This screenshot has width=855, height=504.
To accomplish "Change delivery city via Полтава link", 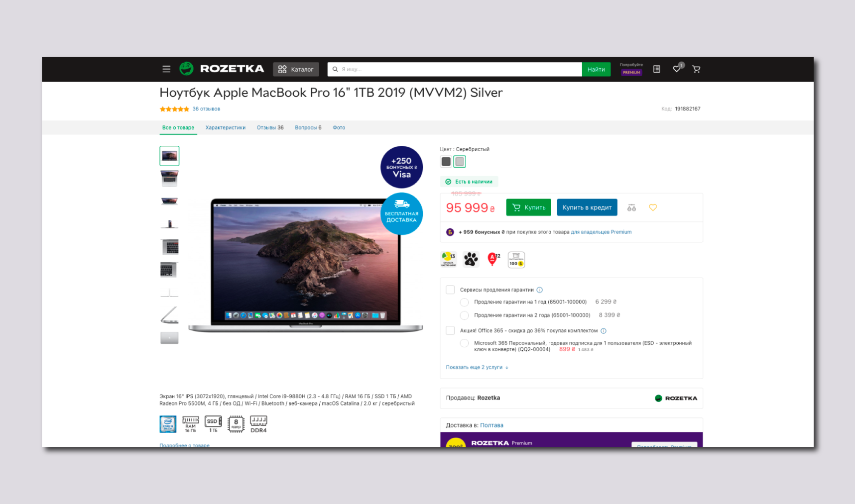I will tap(491, 425).
